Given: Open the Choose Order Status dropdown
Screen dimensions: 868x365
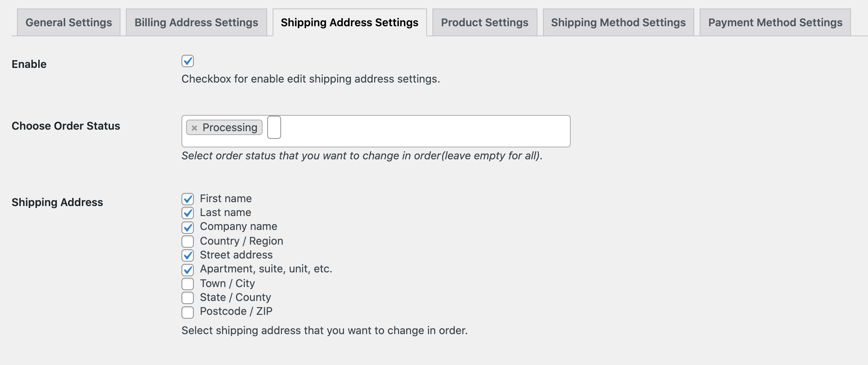Looking at the screenshot, I should click(425, 131).
